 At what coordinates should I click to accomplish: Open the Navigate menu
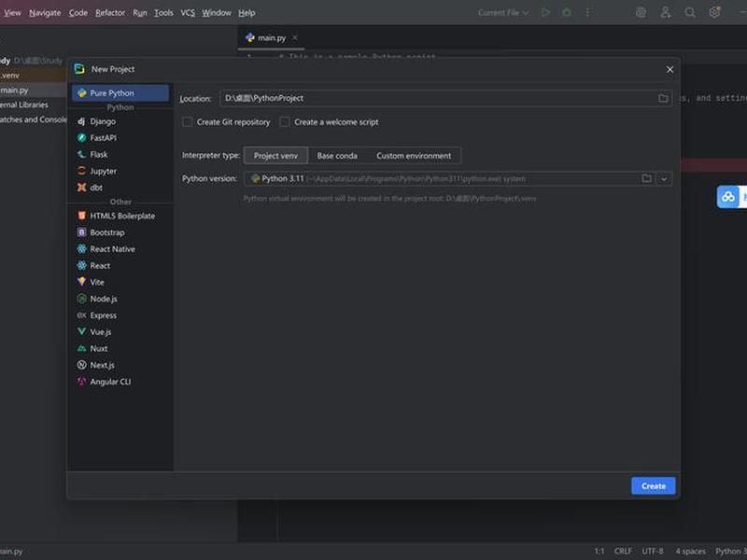pyautogui.click(x=45, y=13)
